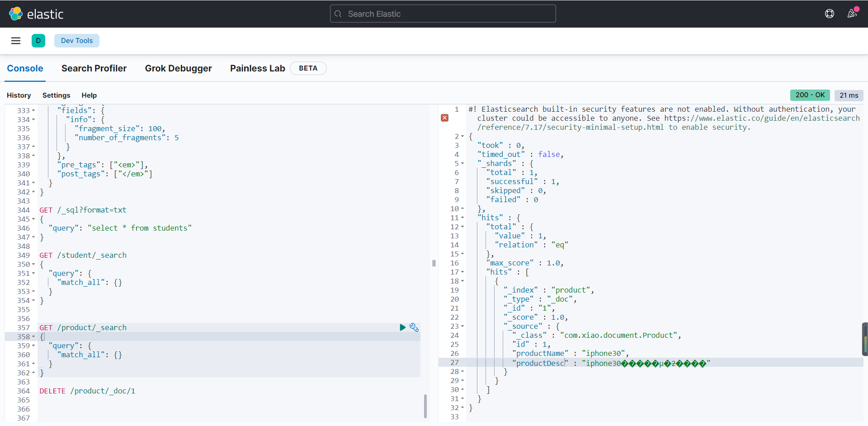Collapse the total fold at line 12
The width and height of the screenshot is (868, 426).
[x=462, y=227]
